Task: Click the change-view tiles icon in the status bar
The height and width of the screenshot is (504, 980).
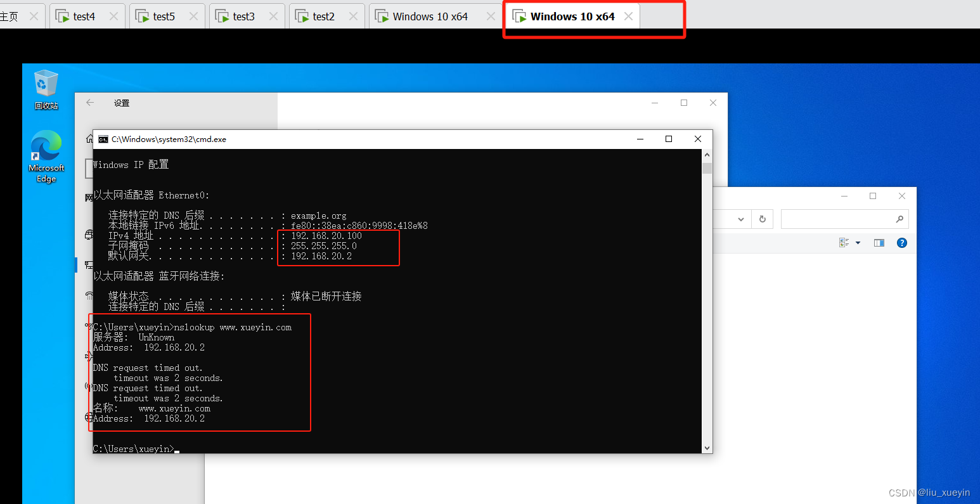Action: (x=843, y=242)
